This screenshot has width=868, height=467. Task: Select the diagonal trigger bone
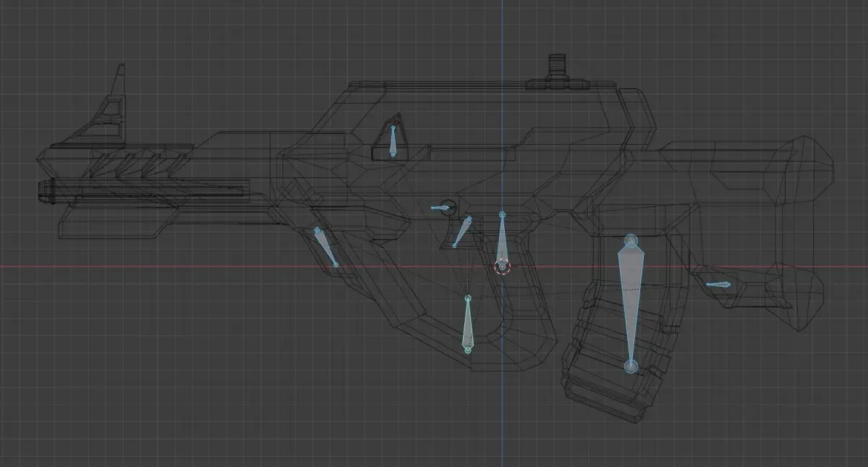coord(461,232)
